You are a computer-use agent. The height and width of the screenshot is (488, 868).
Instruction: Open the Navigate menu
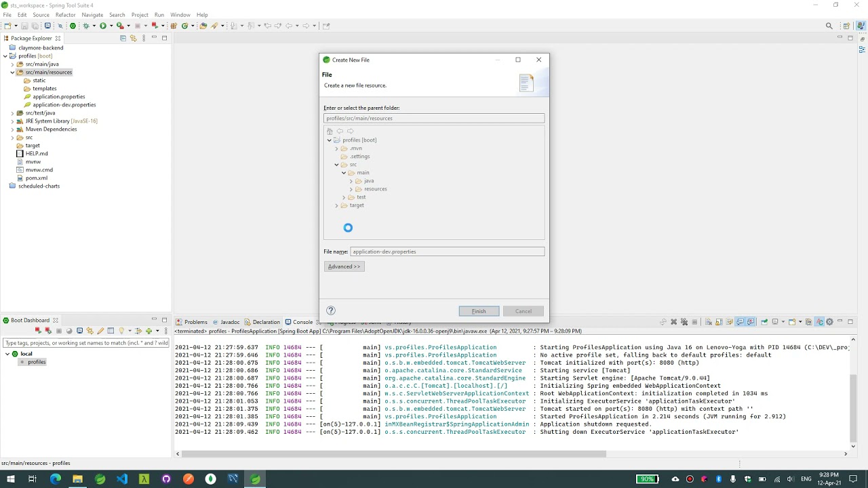(x=92, y=14)
